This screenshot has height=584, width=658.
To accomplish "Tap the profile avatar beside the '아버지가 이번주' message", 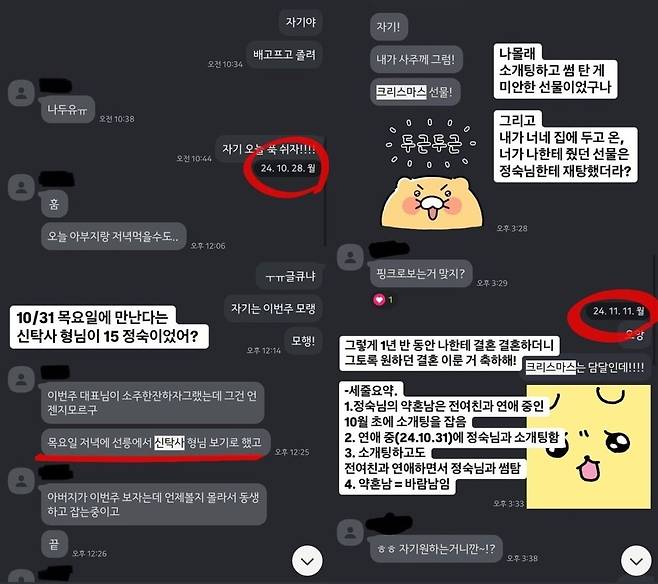I will click(x=21, y=481).
